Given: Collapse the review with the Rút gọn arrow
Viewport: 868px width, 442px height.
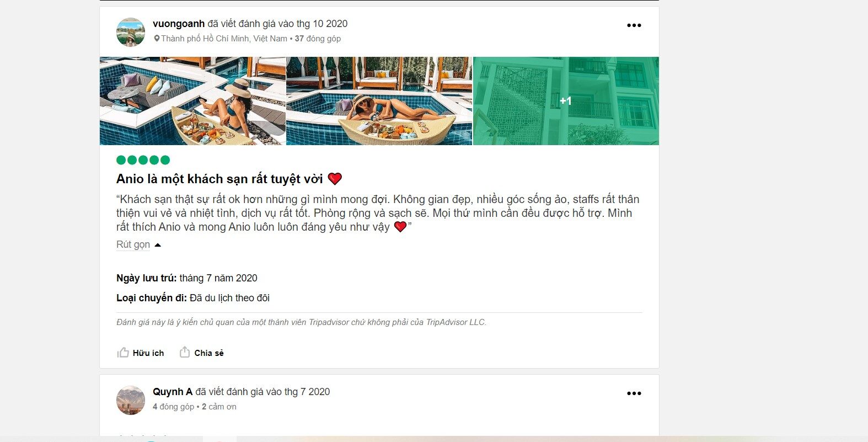Looking at the screenshot, I should (158, 245).
